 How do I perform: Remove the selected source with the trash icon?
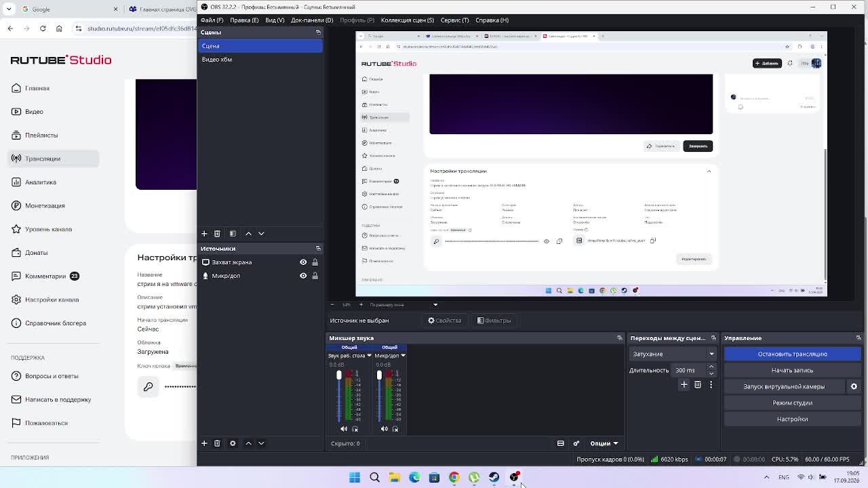(x=217, y=443)
